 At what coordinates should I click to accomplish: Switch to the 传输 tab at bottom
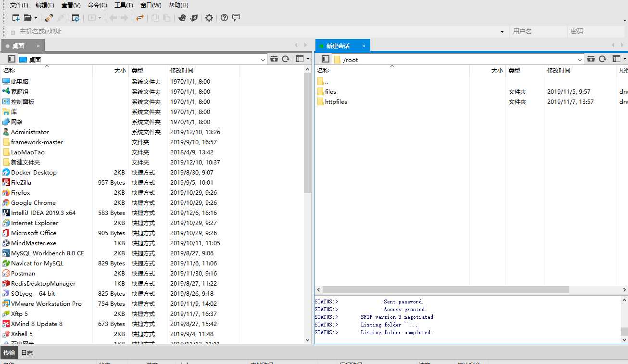tap(9, 352)
